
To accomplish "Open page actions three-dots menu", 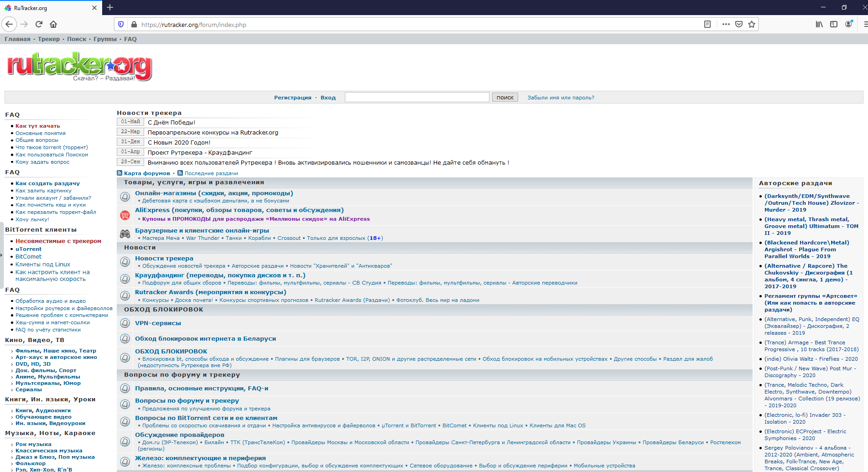I will pos(726,24).
